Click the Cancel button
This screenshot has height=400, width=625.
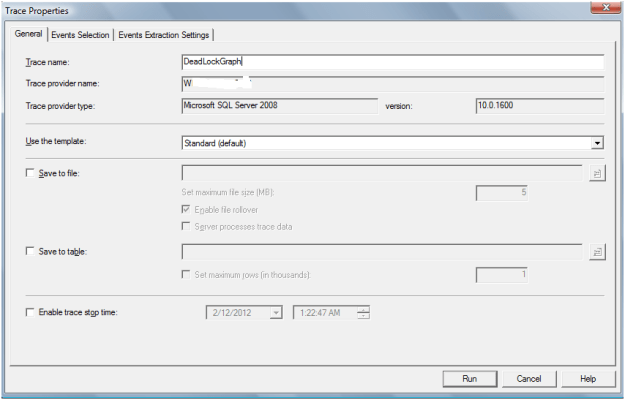tap(528, 379)
